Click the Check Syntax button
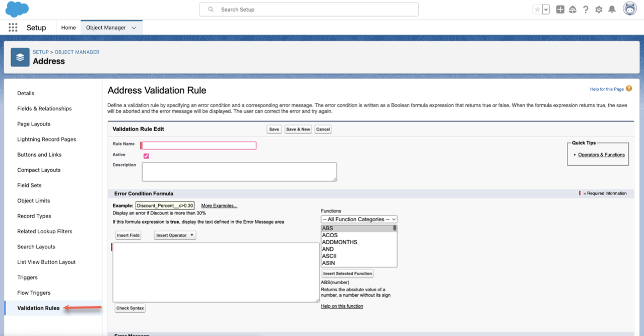This screenshot has width=644, height=336. click(x=130, y=308)
